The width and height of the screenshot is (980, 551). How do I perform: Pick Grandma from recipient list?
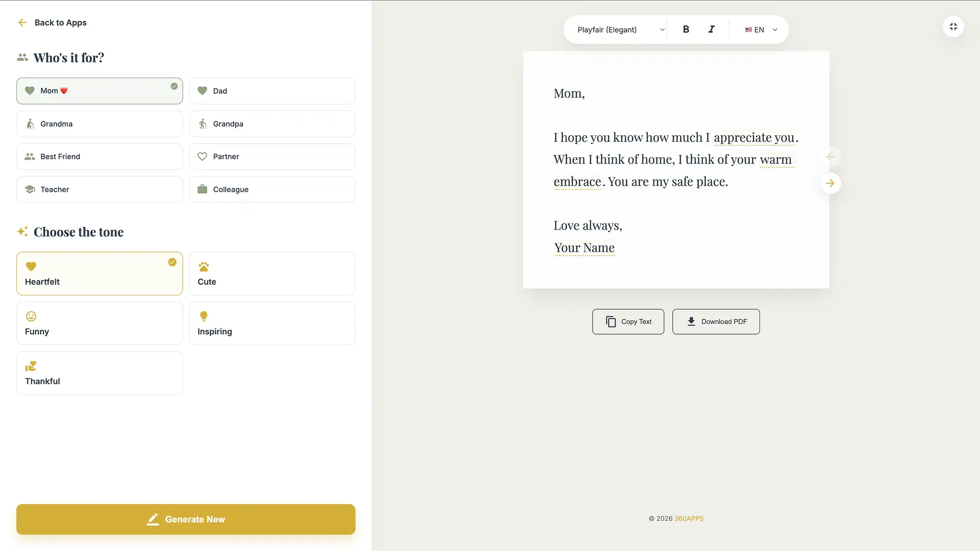click(100, 124)
